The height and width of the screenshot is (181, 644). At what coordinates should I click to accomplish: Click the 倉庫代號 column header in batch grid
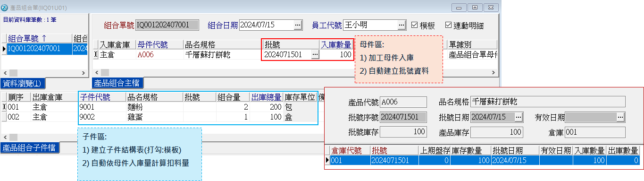point(350,151)
